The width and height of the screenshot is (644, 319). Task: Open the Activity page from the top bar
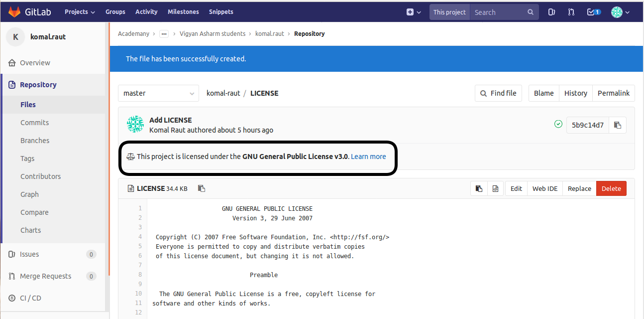click(x=146, y=12)
